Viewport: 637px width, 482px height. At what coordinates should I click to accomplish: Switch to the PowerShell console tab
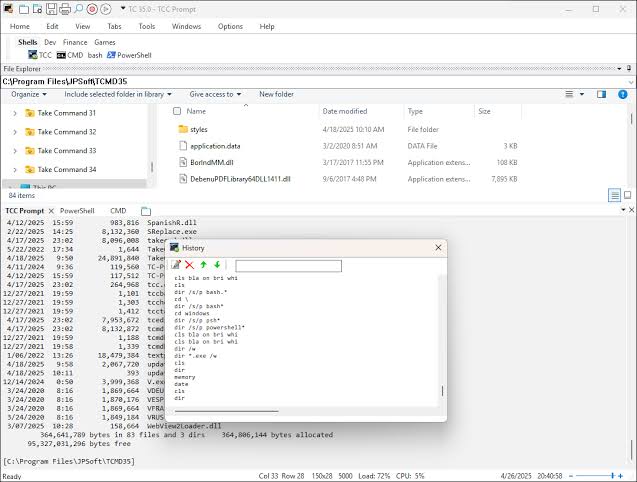pyautogui.click(x=77, y=211)
